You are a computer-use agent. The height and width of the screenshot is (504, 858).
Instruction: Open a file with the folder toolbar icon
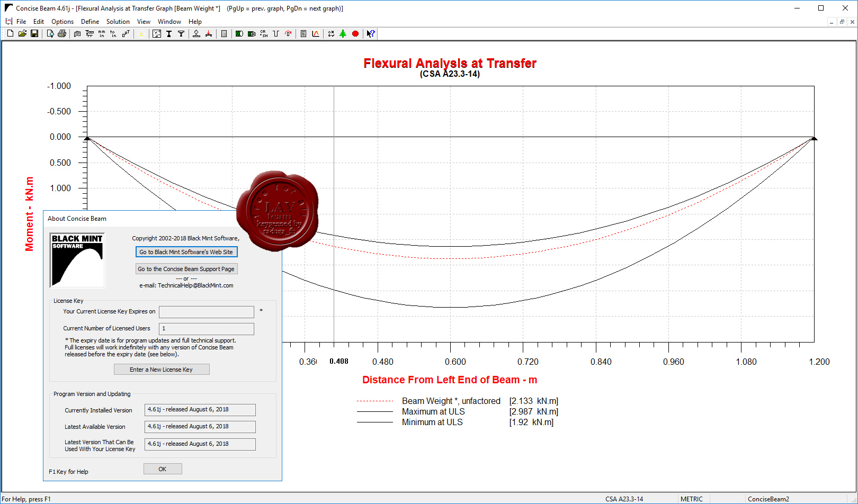pyautogui.click(x=22, y=33)
